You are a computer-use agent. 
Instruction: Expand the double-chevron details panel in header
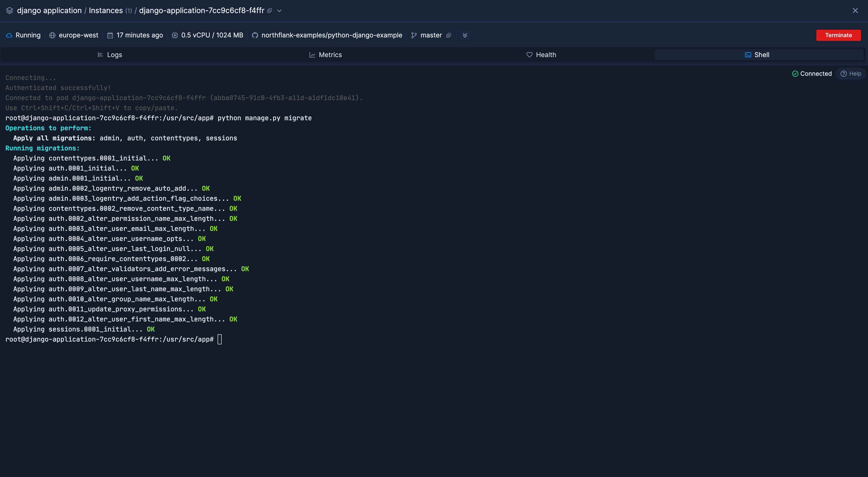[x=465, y=35]
